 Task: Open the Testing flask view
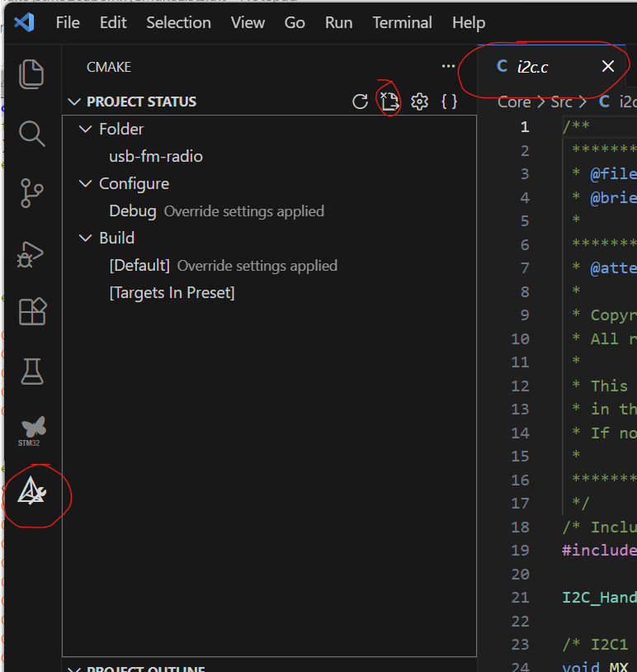click(31, 371)
